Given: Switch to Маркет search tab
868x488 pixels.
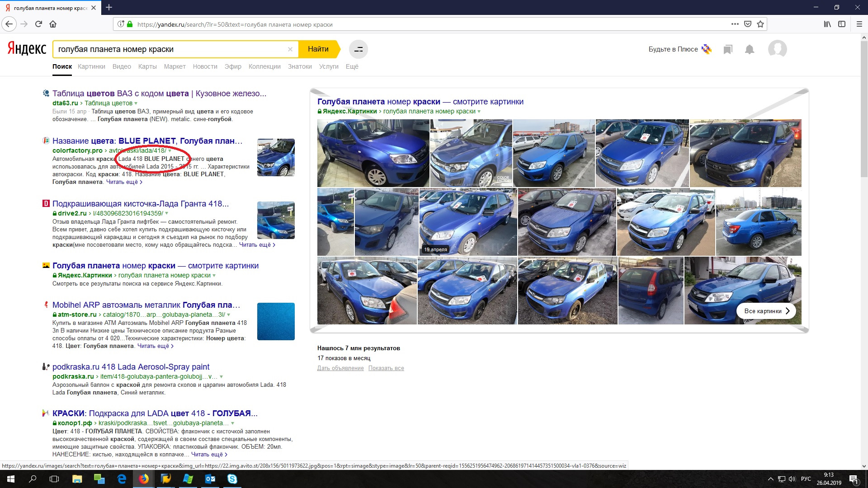Looking at the screenshot, I should [x=175, y=66].
